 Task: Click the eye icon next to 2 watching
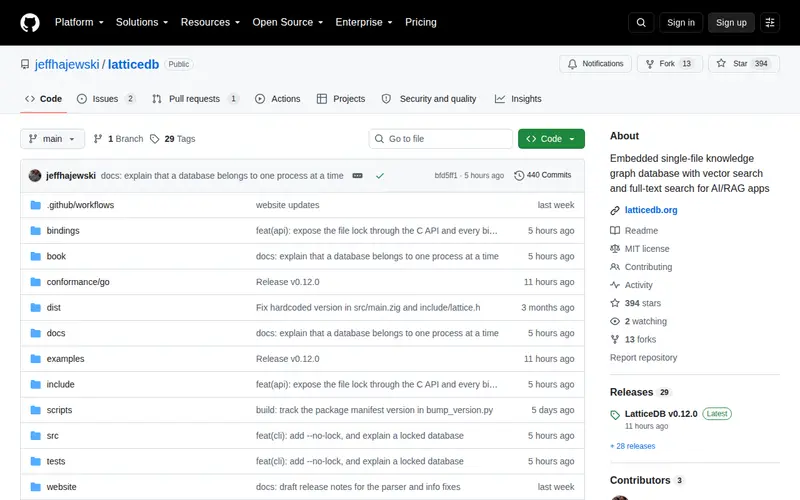coord(615,321)
